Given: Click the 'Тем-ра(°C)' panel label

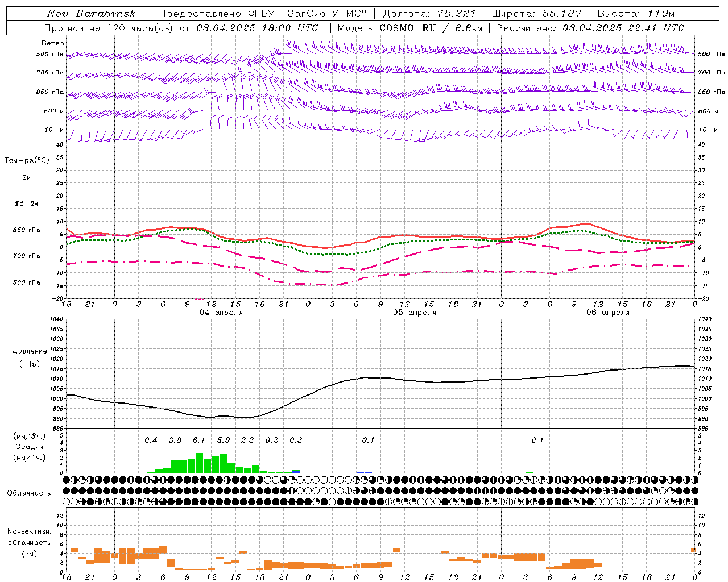Looking at the screenshot, I should click(x=27, y=161).
